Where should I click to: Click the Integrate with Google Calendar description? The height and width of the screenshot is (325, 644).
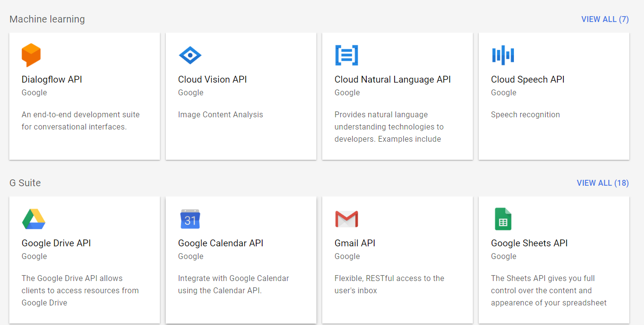tap(233, 284)
